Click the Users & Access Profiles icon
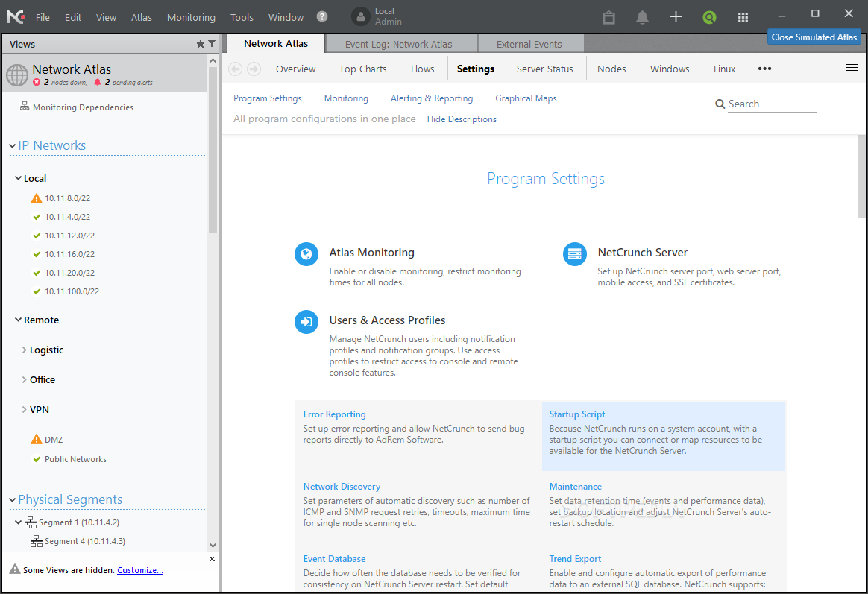This screenshot has width=868, height=594. (306, 322)
